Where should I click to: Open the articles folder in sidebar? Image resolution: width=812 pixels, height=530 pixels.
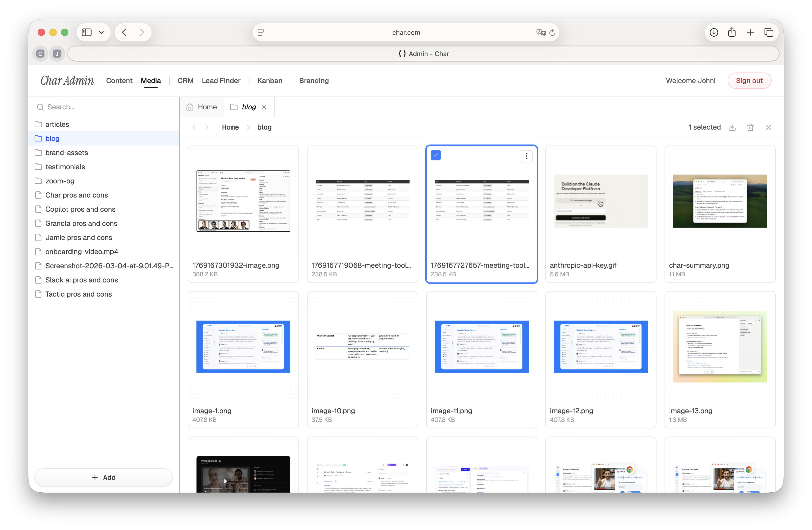(104, 124)
